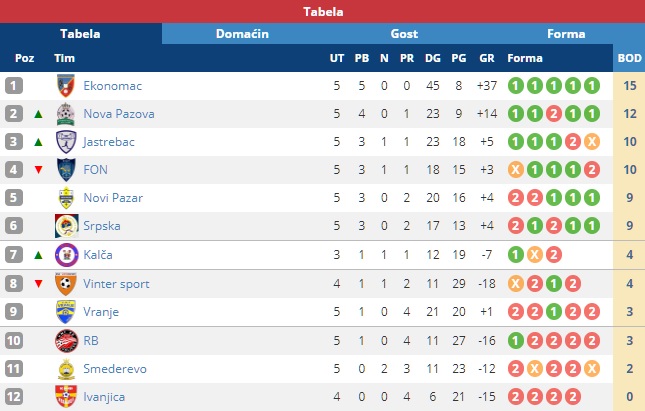Click the orange X form badge for Jastrebac

[592, 142]
